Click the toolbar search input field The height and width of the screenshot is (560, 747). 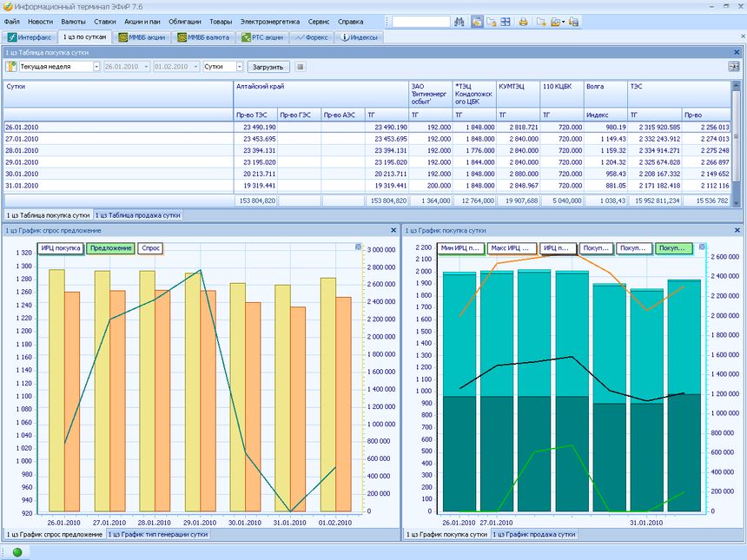point(421,22)
